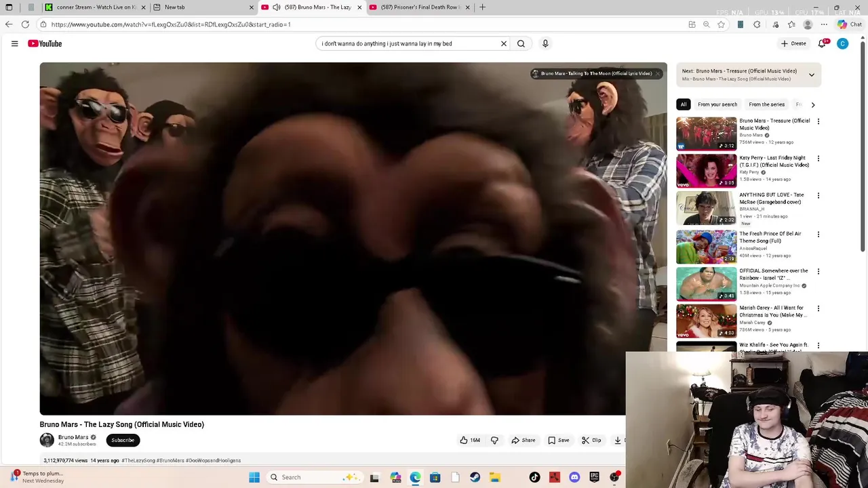
Task: Go to YouTube home via logo
Action: (45, 43)
